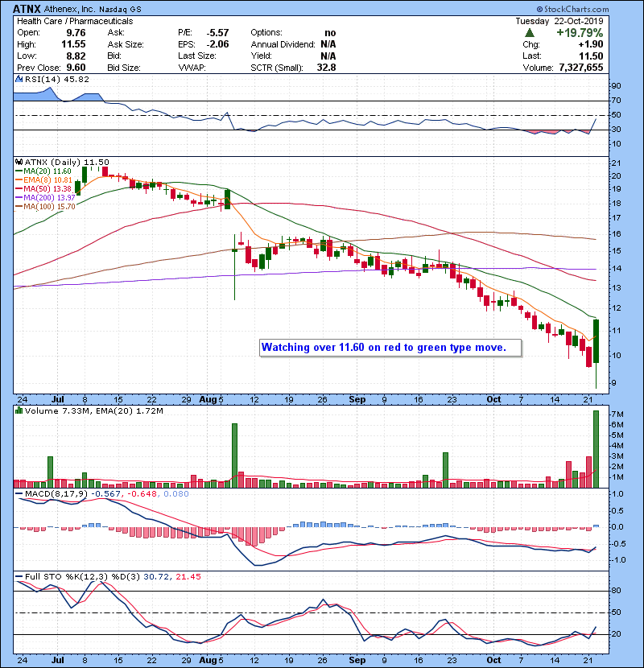Click the volume bars icon beside Volume label
Screen dimensions: 644x668
coord(19,410)
